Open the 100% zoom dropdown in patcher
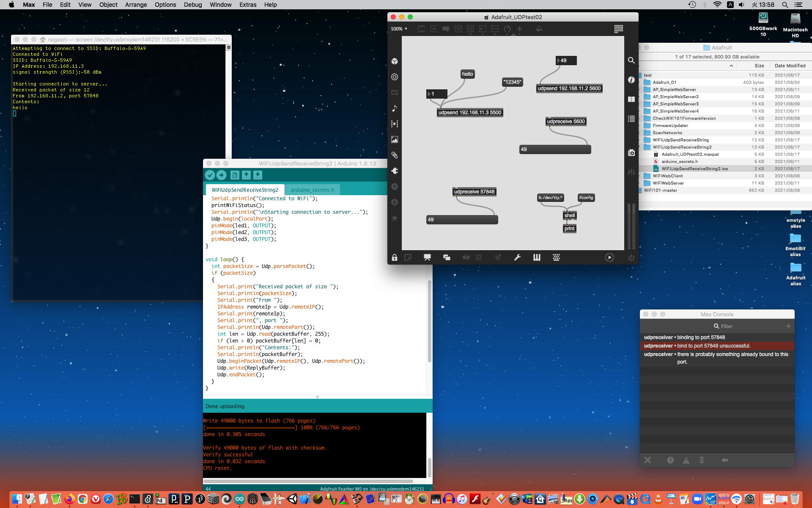Image resolution: width=812 pixels, height=508 pixels. (x=399, y=29)
